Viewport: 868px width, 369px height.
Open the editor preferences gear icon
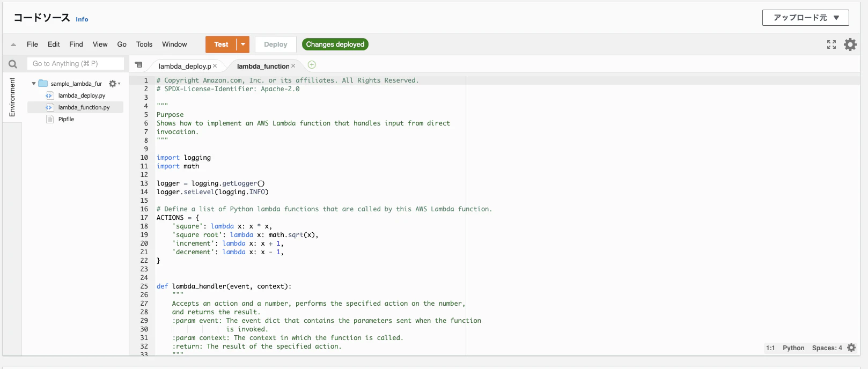tap(850, 45)
